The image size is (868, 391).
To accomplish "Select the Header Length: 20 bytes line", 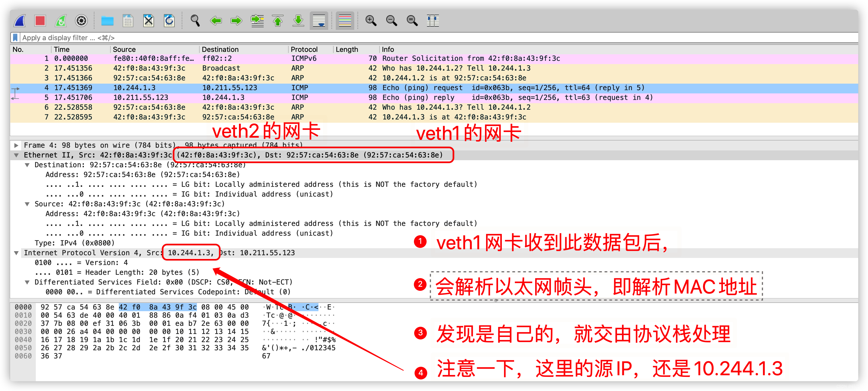I will coord(117,272).
